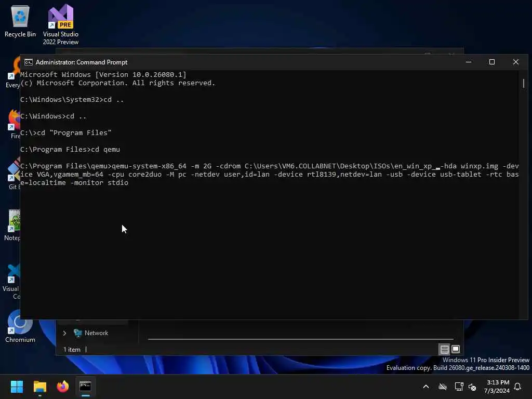Click the qemu-system-x86_64 command line
Image resolution: width=532 pixels, height=399 pixels.
coord(270,175)
